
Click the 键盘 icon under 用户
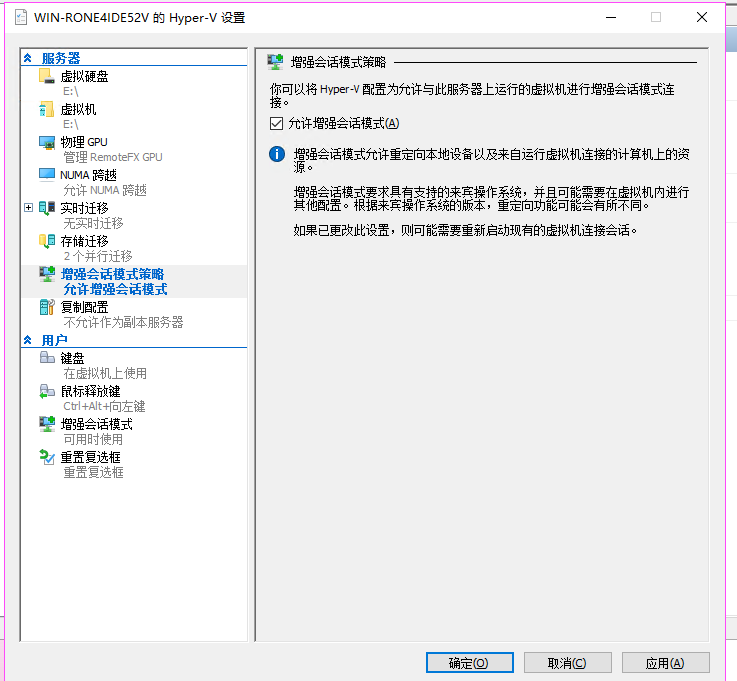tap(47, 358)
